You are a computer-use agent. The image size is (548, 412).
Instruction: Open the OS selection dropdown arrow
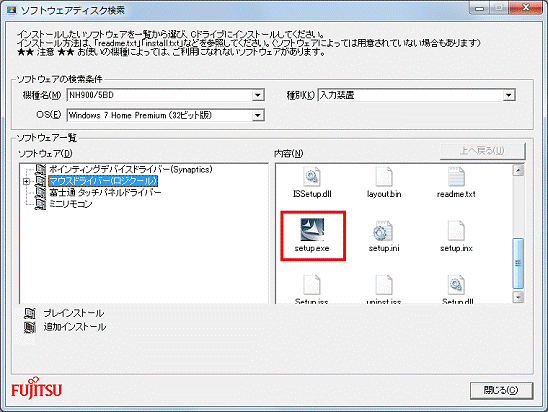pos(258,115)
